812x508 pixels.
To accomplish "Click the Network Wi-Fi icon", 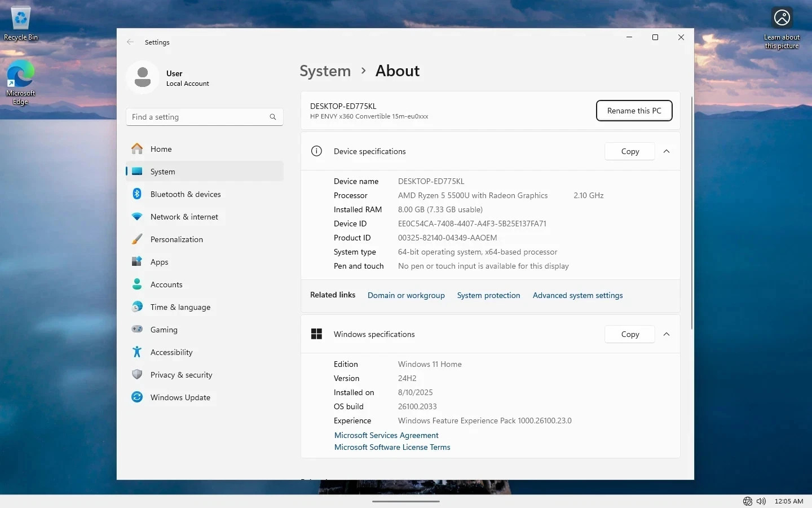I will (137, 216).
